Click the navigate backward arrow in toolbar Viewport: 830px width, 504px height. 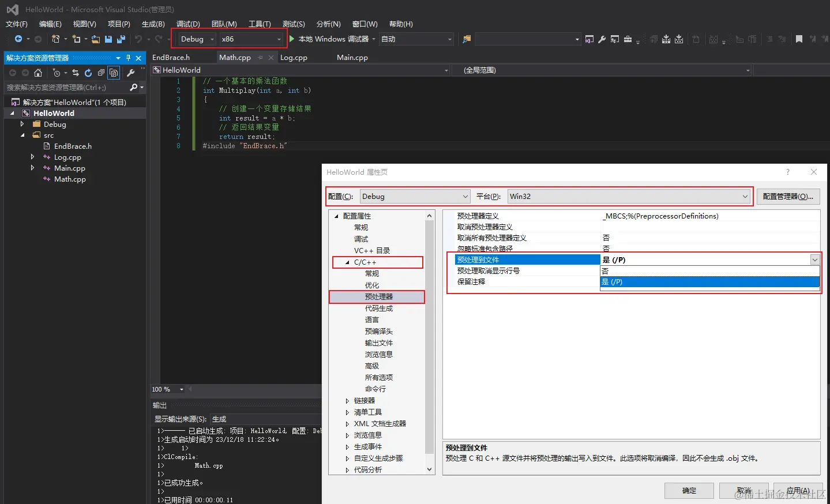18,39
